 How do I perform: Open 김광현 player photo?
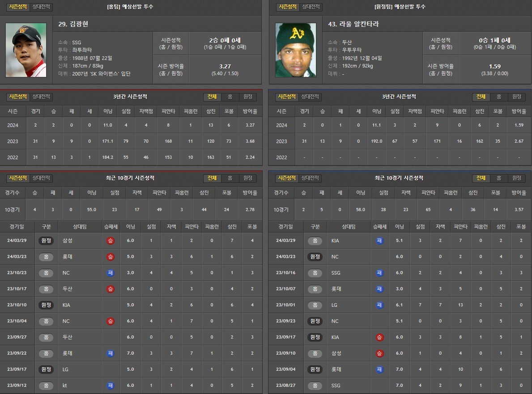tap(26, 50)
